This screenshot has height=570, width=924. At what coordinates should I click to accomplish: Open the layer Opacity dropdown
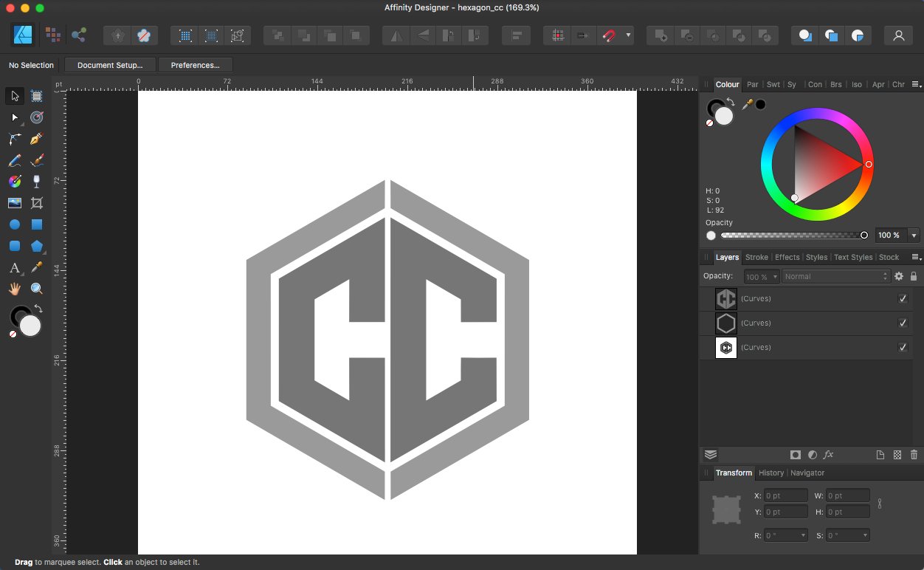coord(774,276)
